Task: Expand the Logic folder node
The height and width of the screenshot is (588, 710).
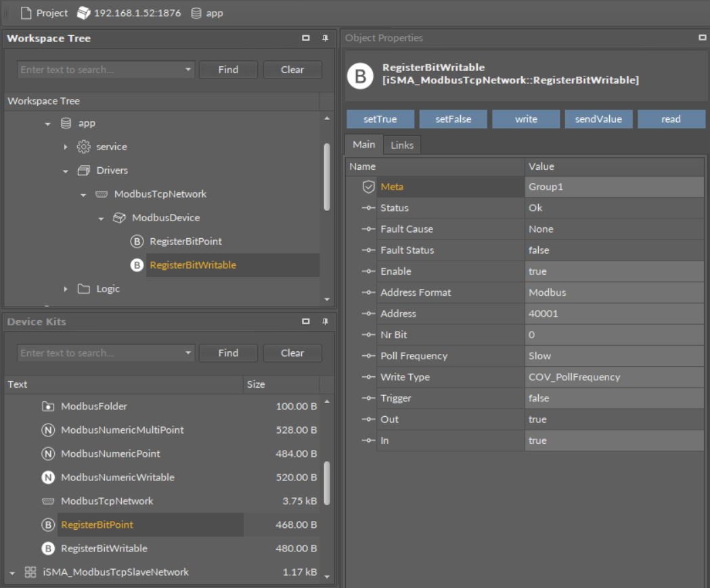Action: (66, 289)
